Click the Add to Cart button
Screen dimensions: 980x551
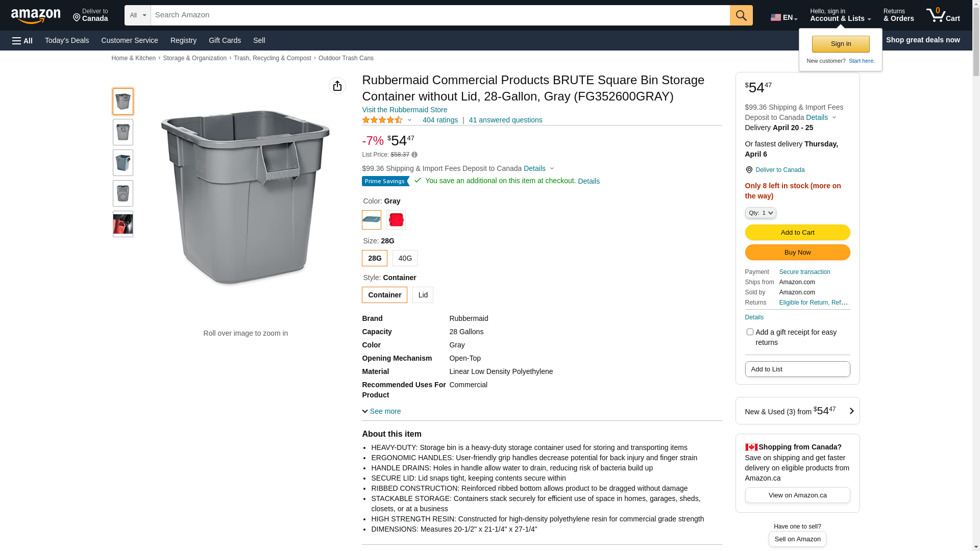797,233
